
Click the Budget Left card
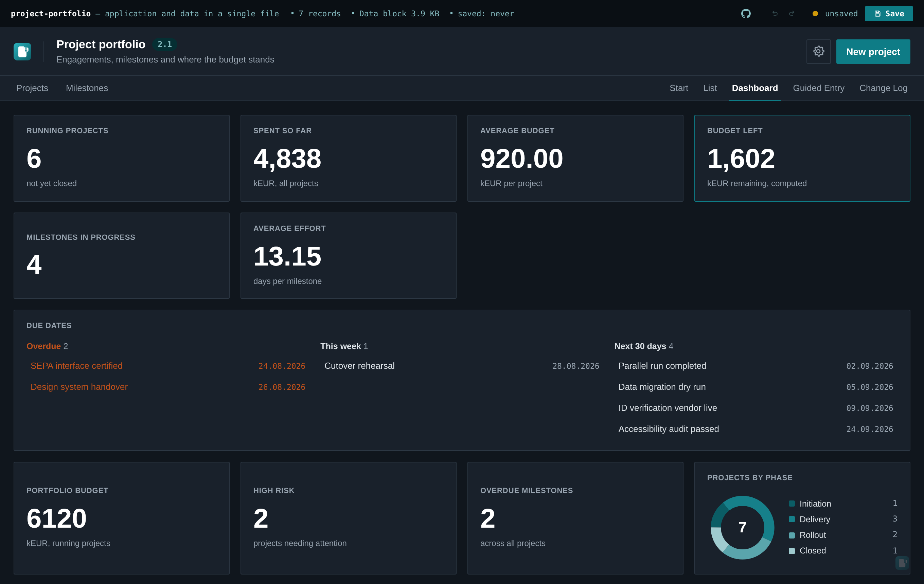tap(802, 158)
